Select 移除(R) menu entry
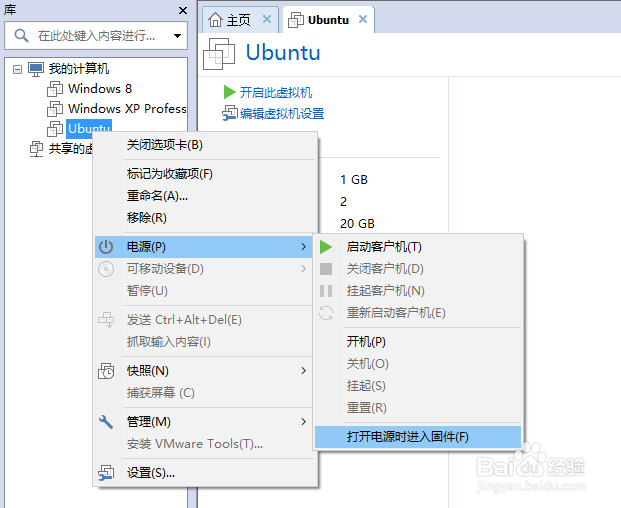The width and height of the screenshot is (621, 508). [206, 218]
